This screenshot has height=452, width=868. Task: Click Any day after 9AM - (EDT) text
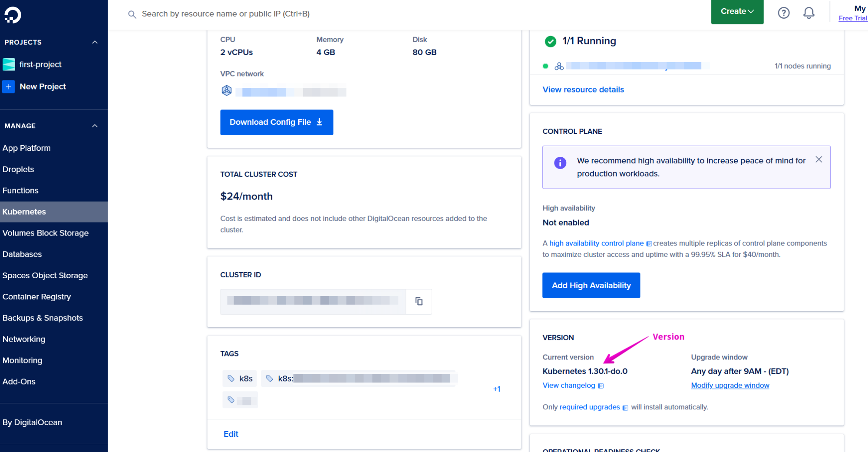(x=740, y=371)
